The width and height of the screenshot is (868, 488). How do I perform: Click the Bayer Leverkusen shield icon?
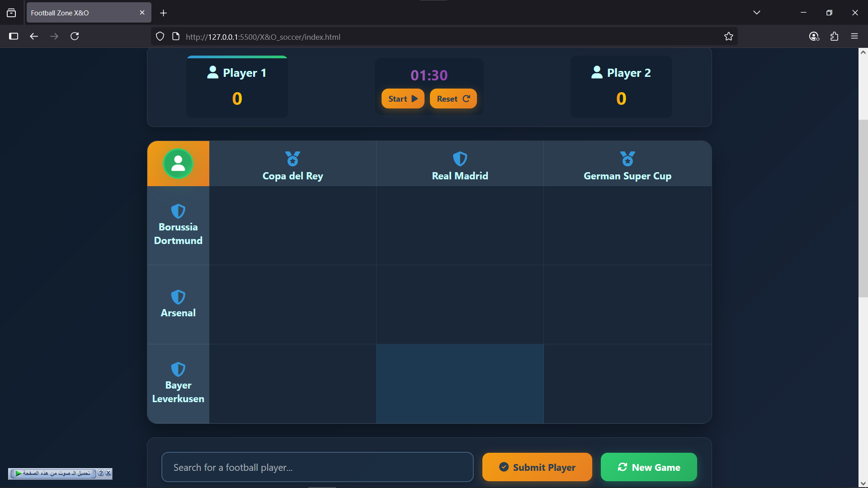[178, 369]
